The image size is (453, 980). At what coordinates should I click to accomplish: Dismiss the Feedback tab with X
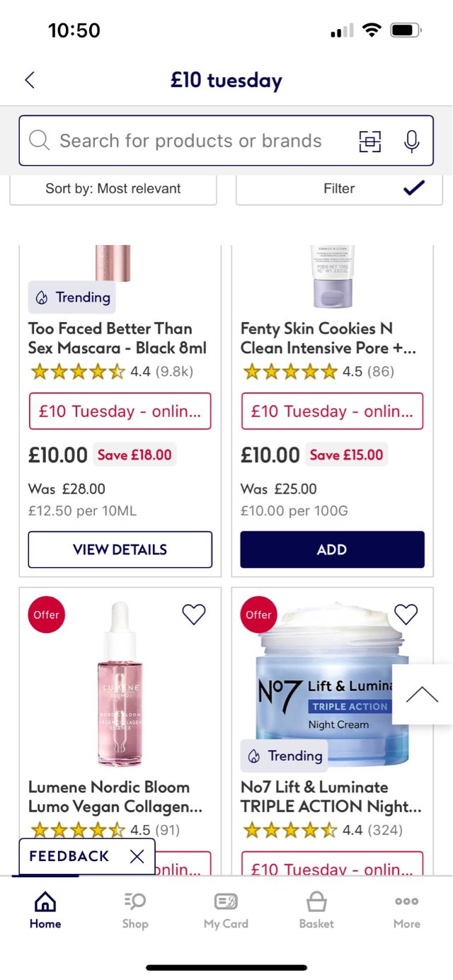tap(137, 857)
